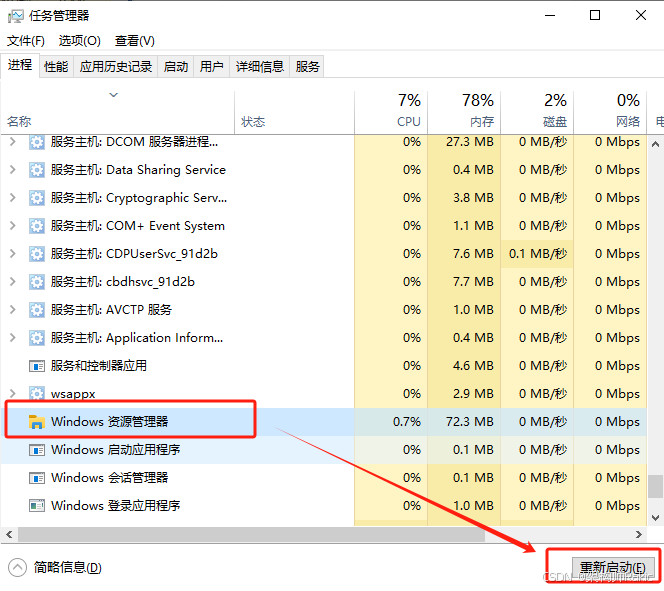Screen dimensions: 664x591
Task: Click the gear icon for 服务主机: Cryptographic Serv...
Action: click(x=37, y=198)
